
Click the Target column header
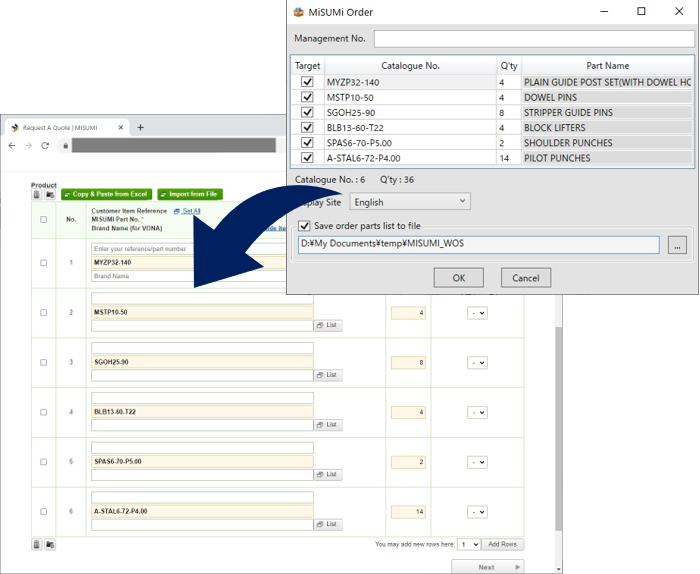308,66
